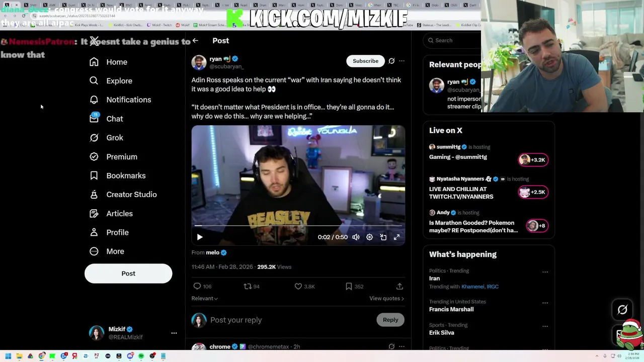Screen dimensions: 644x362
Task: Open the Francis Marshall trending topic
Action: click(x=451, y=309)
